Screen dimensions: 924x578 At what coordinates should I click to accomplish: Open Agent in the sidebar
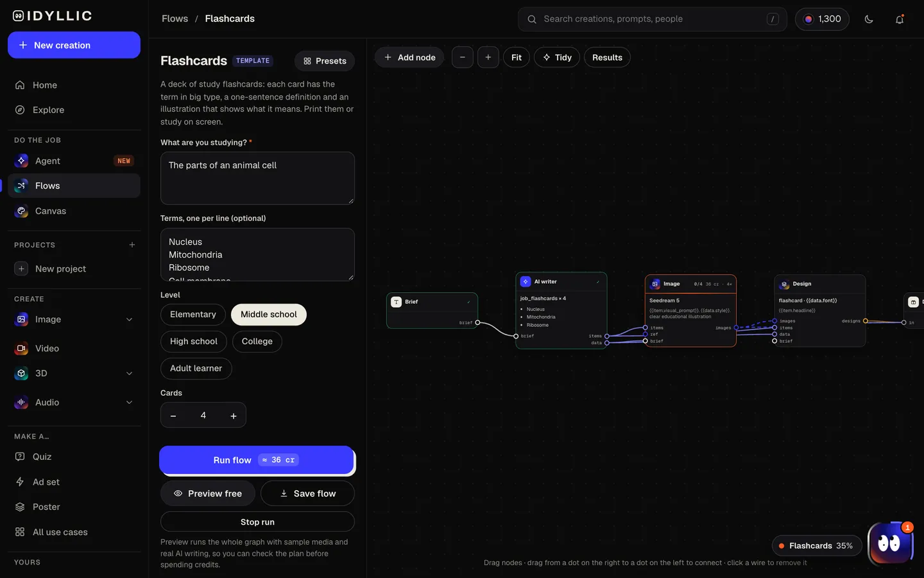point(74,161)
